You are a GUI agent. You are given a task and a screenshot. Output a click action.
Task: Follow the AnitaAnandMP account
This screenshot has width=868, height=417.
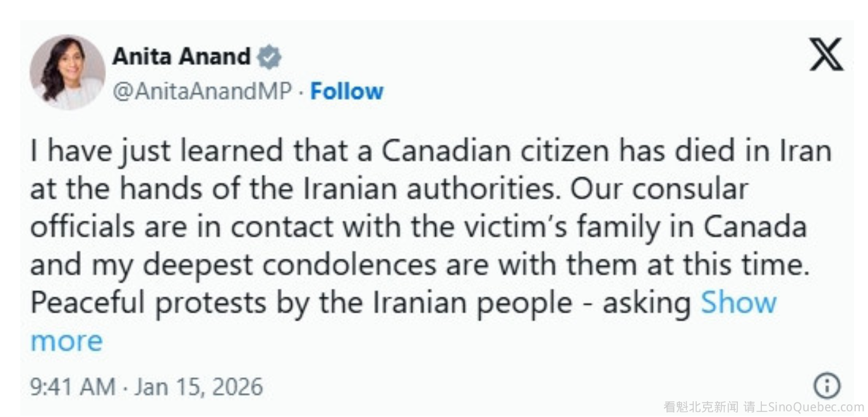(x=347, y=92)
